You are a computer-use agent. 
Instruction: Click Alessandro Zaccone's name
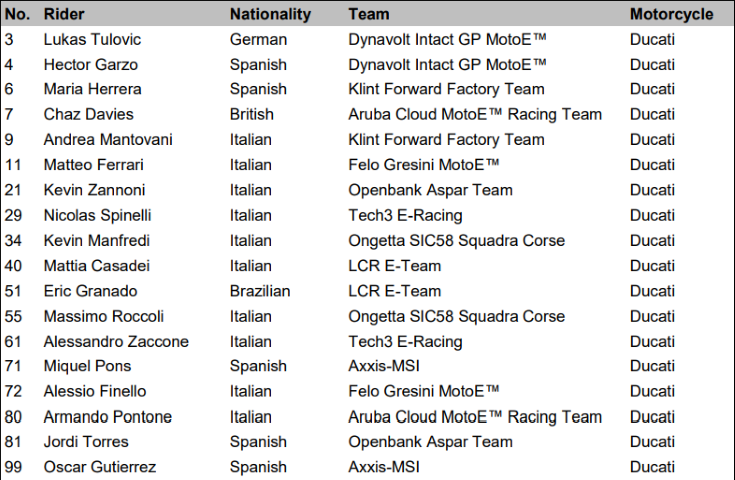(x=116, y=342)
